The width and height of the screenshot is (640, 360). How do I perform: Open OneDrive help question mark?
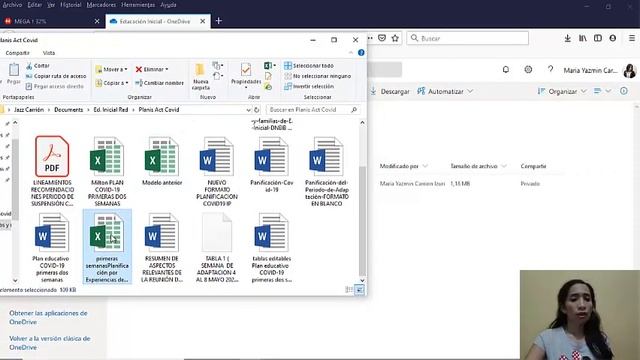(550, 70)
